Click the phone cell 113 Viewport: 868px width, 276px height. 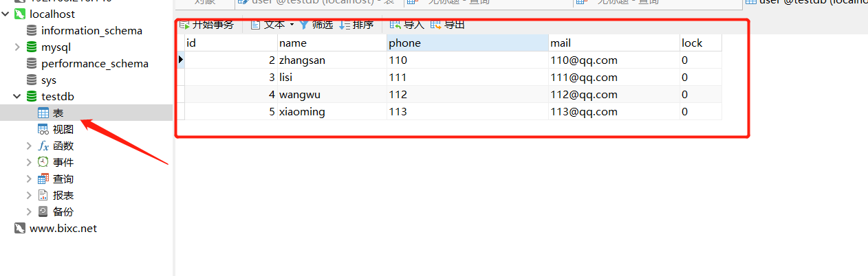(x=468, y=112)
